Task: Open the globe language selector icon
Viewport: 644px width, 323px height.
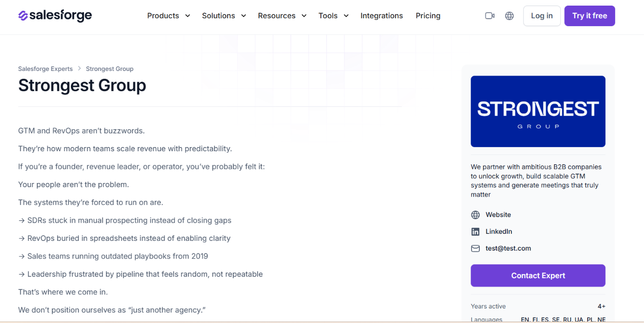Action: click(x=509, y=16)
